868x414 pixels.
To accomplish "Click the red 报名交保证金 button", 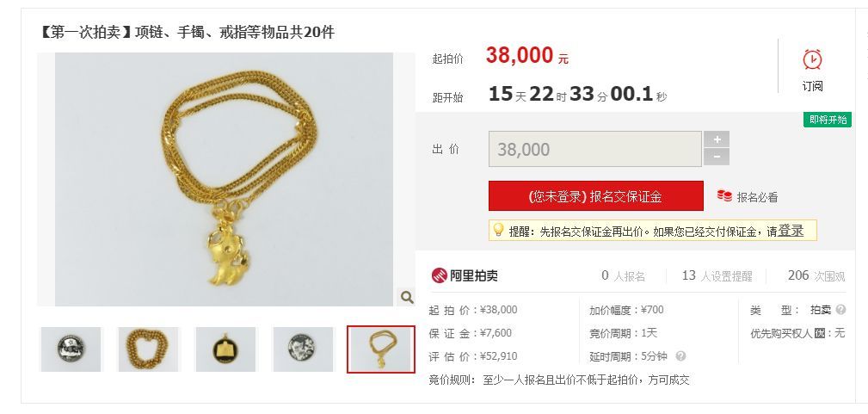I will pyautogui.click(x=595, y=196).
